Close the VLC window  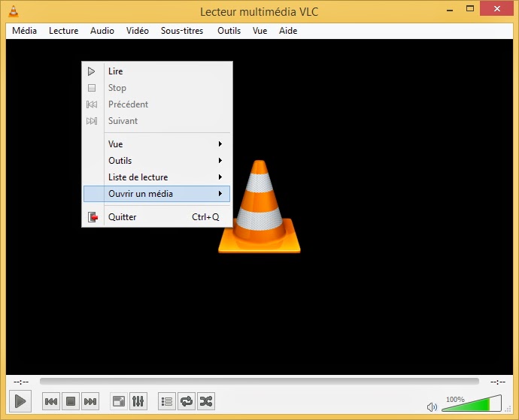(497, 9)
